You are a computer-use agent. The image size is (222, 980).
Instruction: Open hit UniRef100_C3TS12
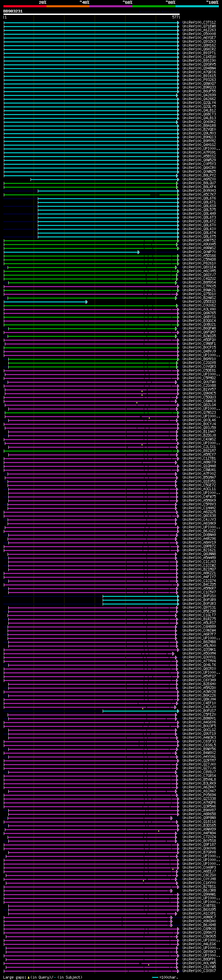point(199,23)
